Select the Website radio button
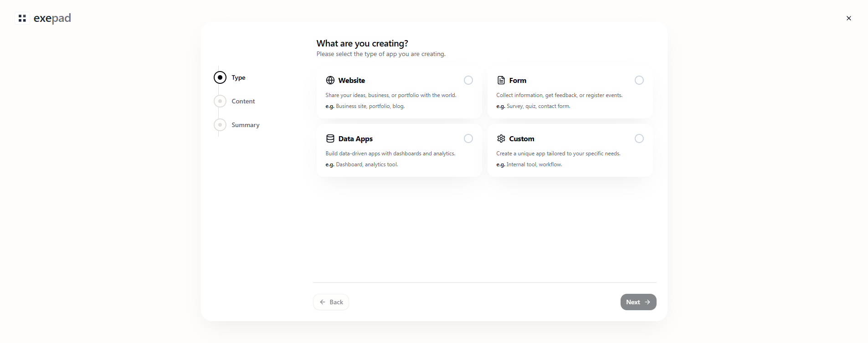868x343 pixels. 468,80
